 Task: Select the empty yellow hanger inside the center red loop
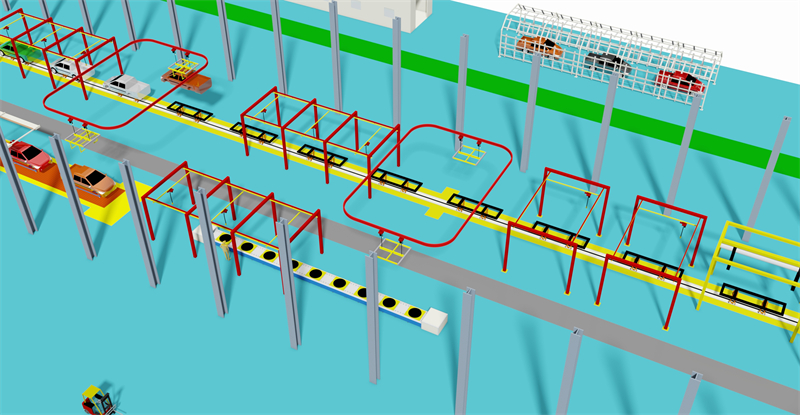467,154
